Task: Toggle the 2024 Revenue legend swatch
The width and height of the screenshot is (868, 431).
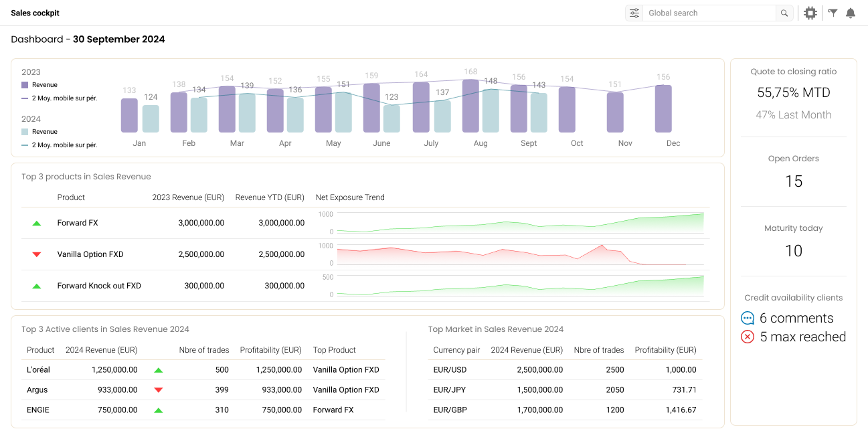Action: pyautogui.click(x=25, y=132)
